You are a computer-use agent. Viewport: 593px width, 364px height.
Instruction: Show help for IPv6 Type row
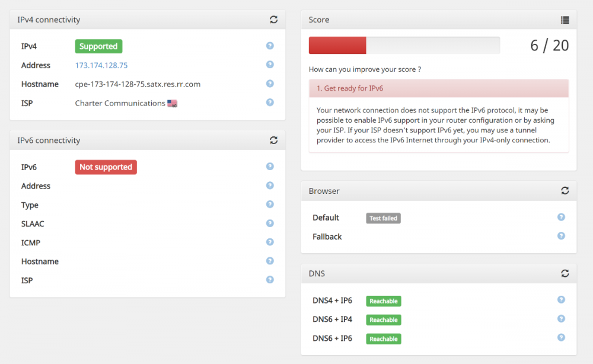point(270,205)
